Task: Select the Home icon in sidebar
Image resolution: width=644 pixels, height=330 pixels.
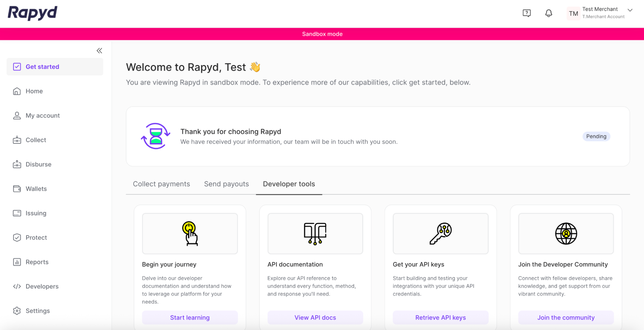Action: pyautogui.click(x=17, y=91)
